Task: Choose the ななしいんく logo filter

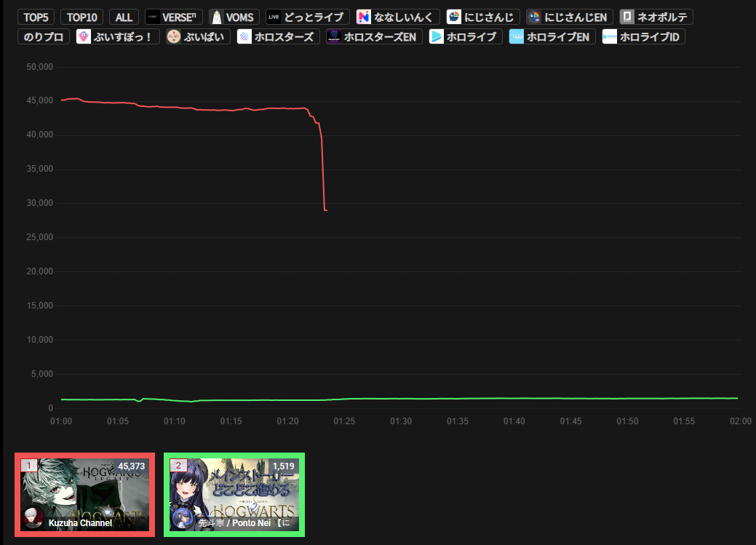Action: tap(398, 17)
